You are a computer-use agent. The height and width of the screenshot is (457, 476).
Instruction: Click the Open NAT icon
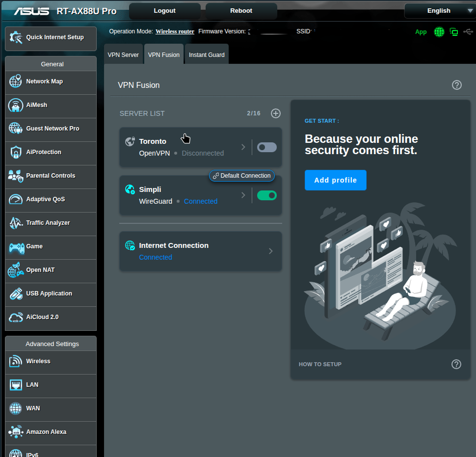pyautogui.click(x=16, y=270)
